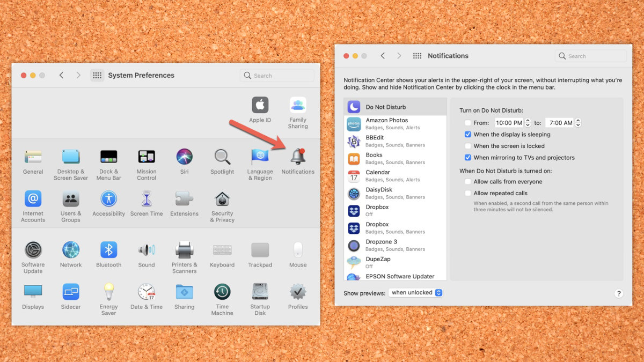The width and height of the screenshot is (644, 362).
Task: Adjust the 7:00 AM end time stepper
Action: [x=578, y=123]
